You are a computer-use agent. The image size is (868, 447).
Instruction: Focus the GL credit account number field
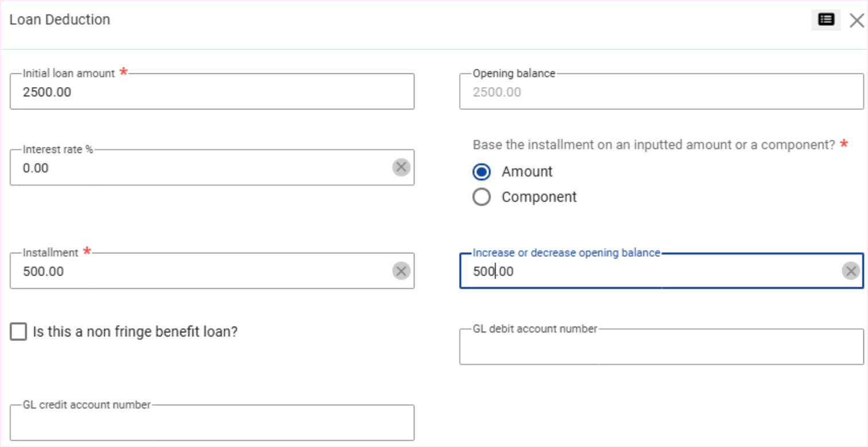click(x=212, y=424)
